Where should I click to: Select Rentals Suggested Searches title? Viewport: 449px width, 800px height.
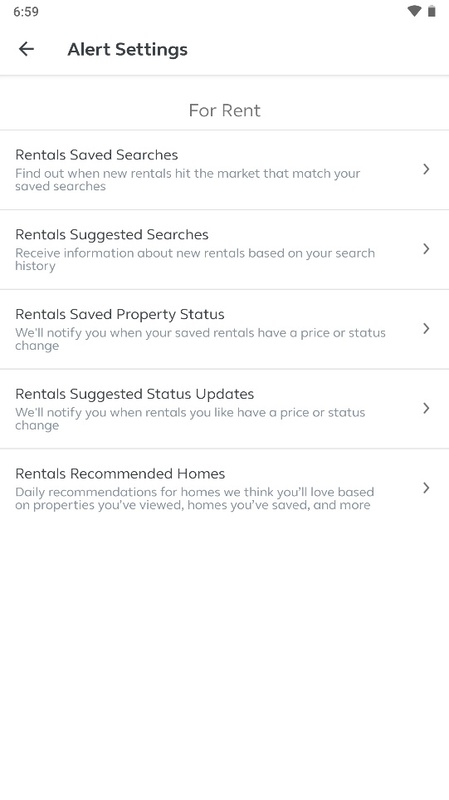[x=112, y=235]
